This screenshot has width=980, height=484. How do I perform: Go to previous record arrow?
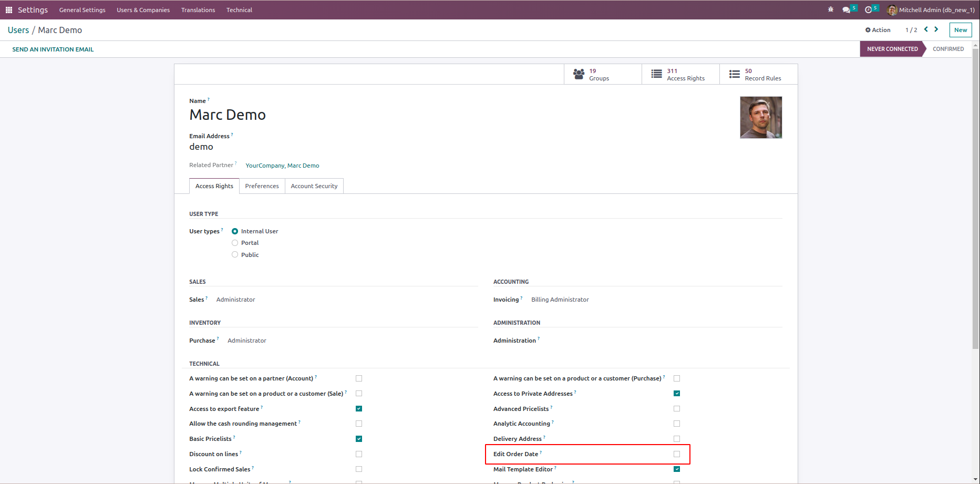coord(926,29)
